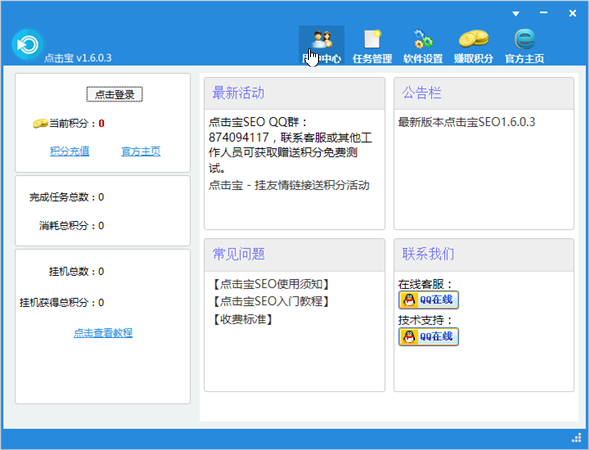
Task: Open the title bar dropdown arrow menu
Action: [x=516, y=14]
